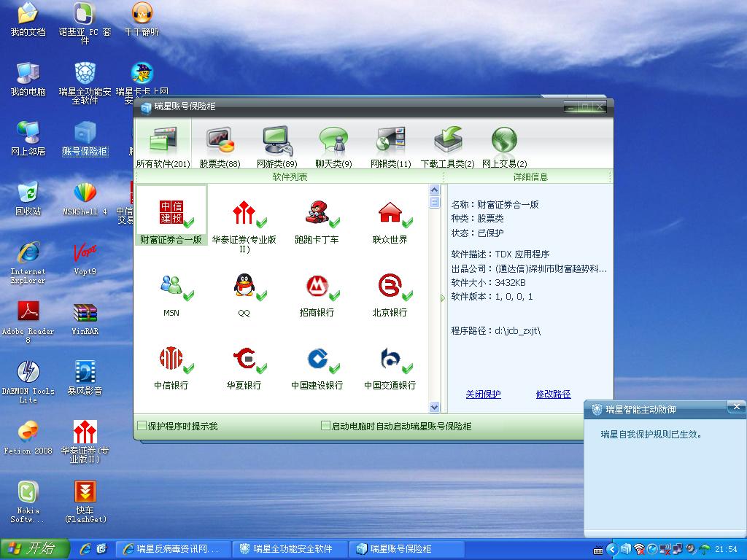
Task: Click the software list scrollbar up arrow
Action: 434,190
